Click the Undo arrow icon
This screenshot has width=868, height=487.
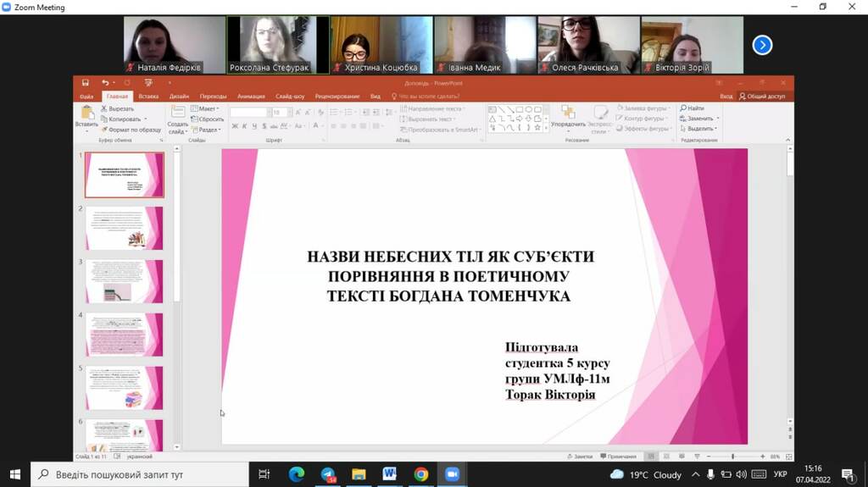coord(105,83)
